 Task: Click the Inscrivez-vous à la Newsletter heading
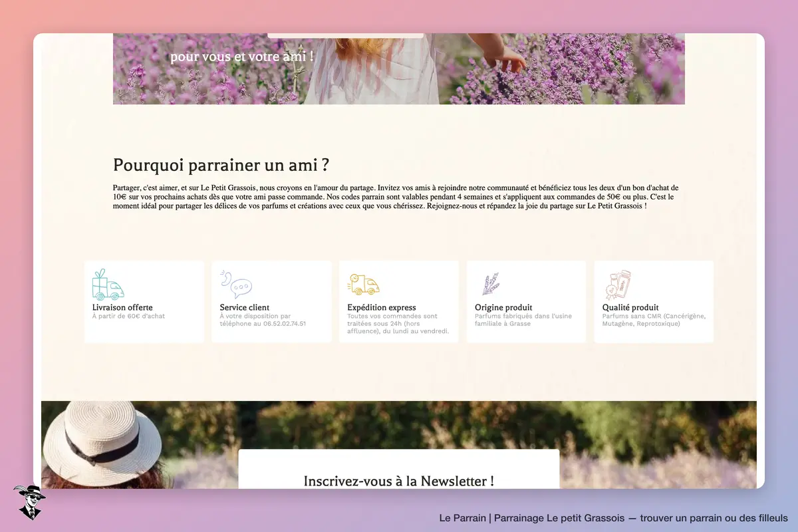(399, 481)
